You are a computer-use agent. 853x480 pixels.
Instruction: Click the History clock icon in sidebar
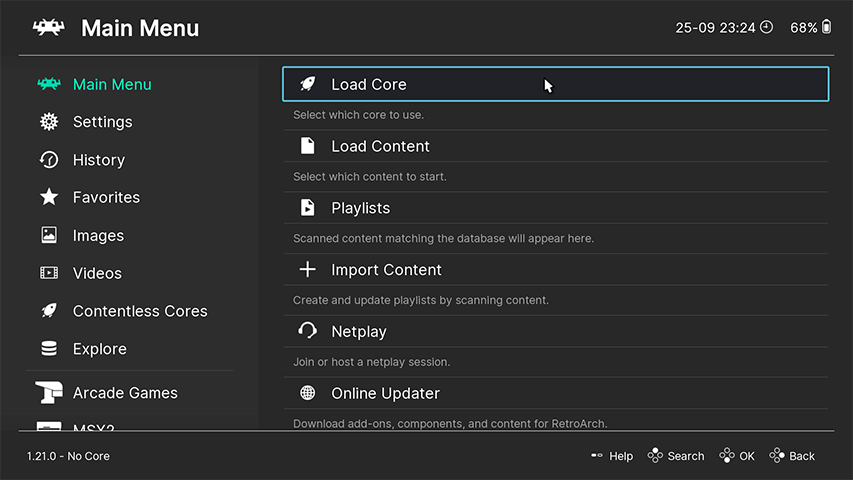(x=49, y=160)
